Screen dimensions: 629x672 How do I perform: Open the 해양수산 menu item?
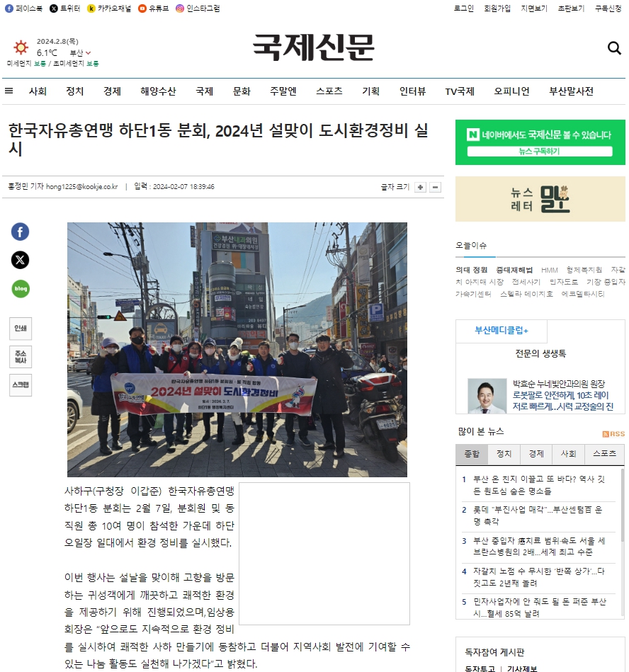pyautogui.click(x=158, y=91)
